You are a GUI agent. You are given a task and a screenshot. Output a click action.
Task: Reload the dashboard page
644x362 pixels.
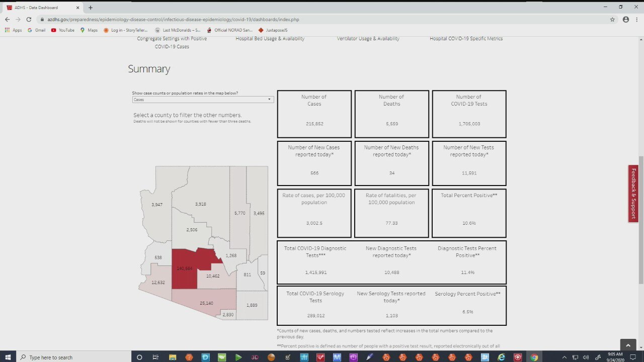(x=29, y=19)
